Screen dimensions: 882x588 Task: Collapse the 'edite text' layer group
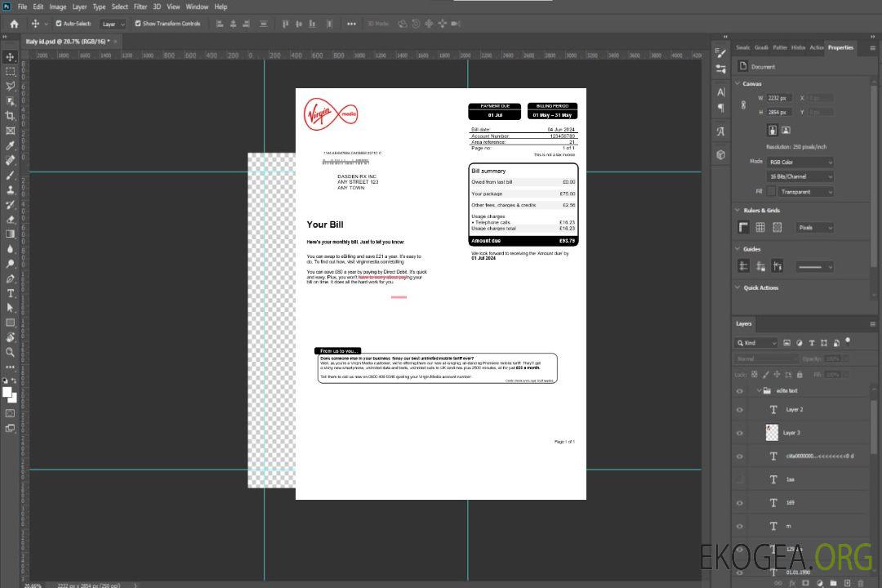(759, 390)
